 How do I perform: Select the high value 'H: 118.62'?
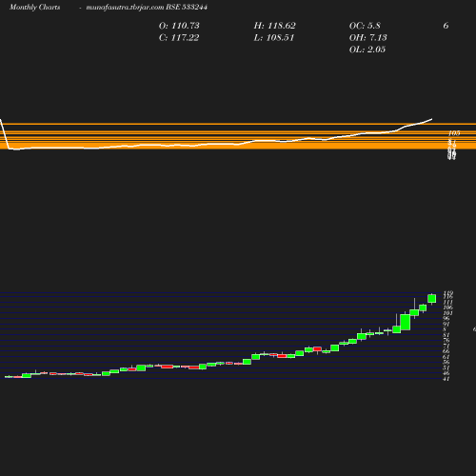(274, 26)
